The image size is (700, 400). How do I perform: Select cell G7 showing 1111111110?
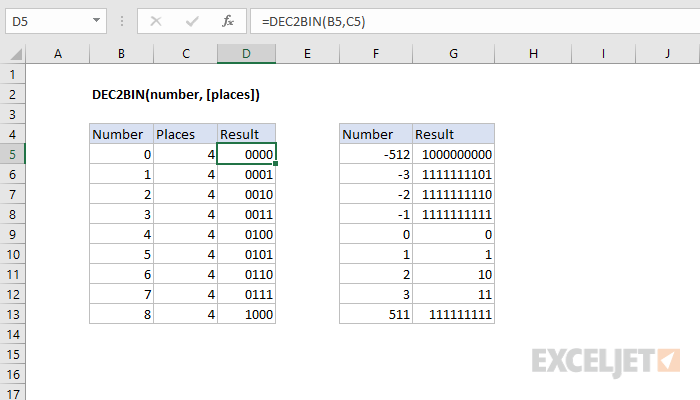click(x=453, y=194)
